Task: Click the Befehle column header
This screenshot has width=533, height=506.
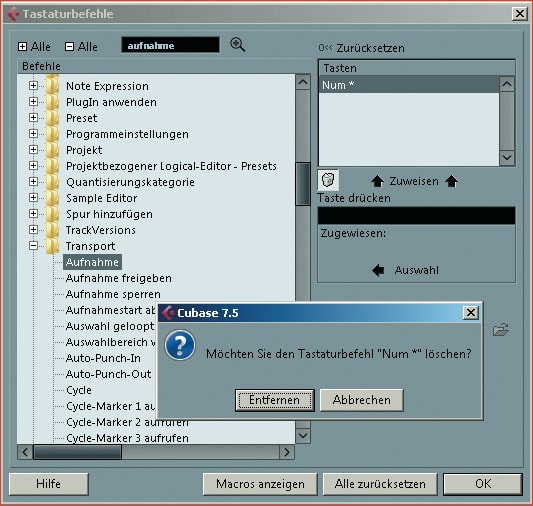Action: pos(164,66)
